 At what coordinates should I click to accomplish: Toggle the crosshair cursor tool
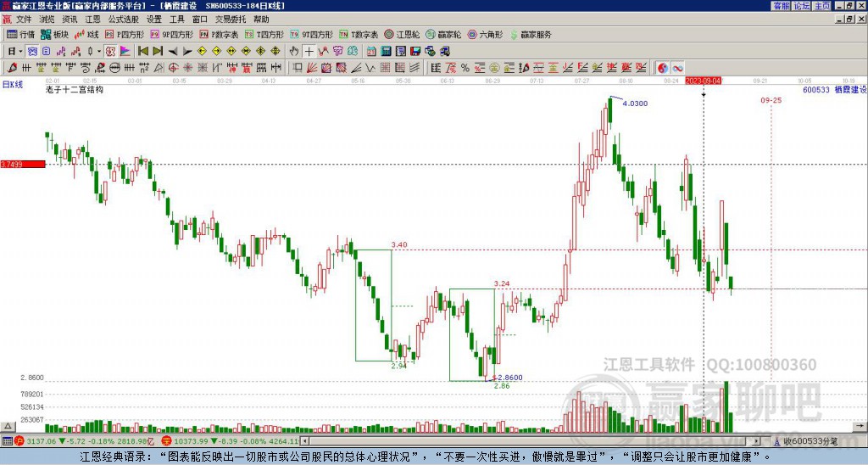pyautogui.click(x=309, y=52)
